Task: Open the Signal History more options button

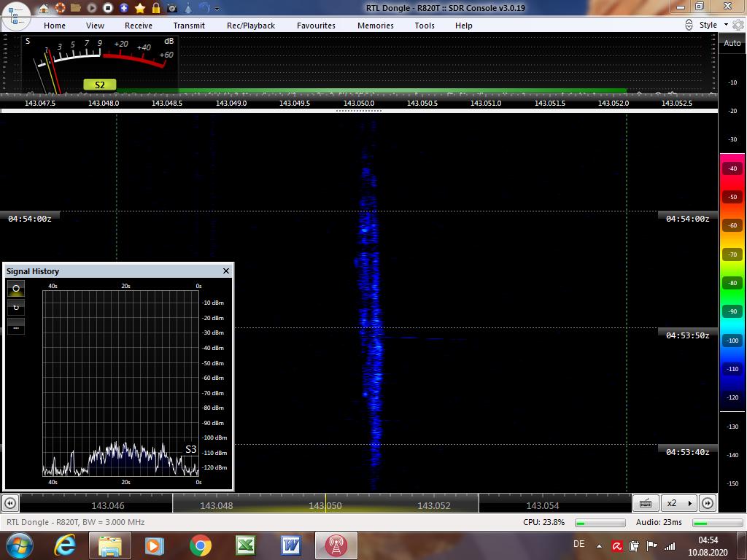Action: (16, 327)
